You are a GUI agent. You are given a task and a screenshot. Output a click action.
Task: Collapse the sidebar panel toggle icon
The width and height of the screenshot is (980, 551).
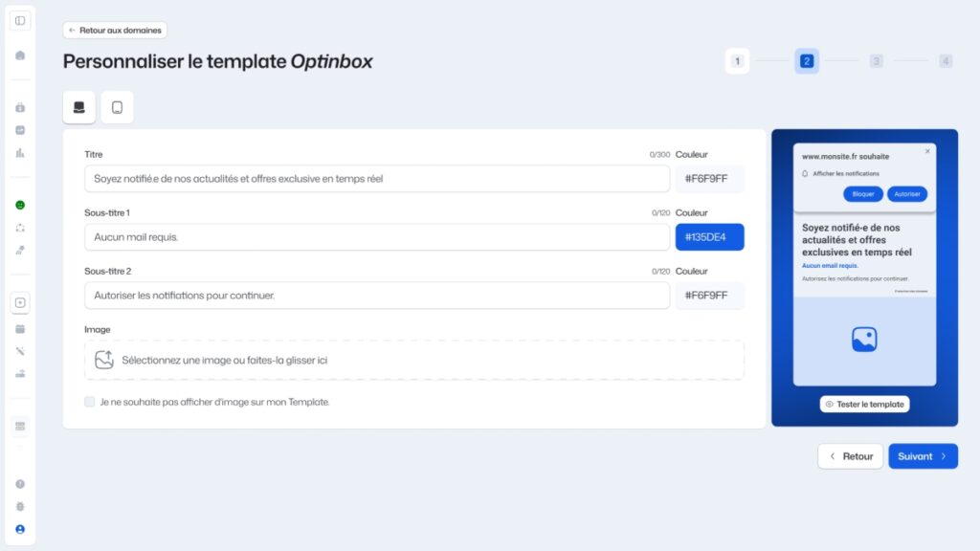(20, 20)
